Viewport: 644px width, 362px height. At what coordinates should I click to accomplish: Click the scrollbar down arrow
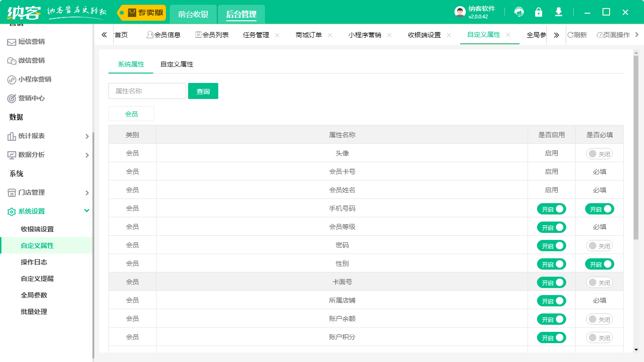coord(636,350)
